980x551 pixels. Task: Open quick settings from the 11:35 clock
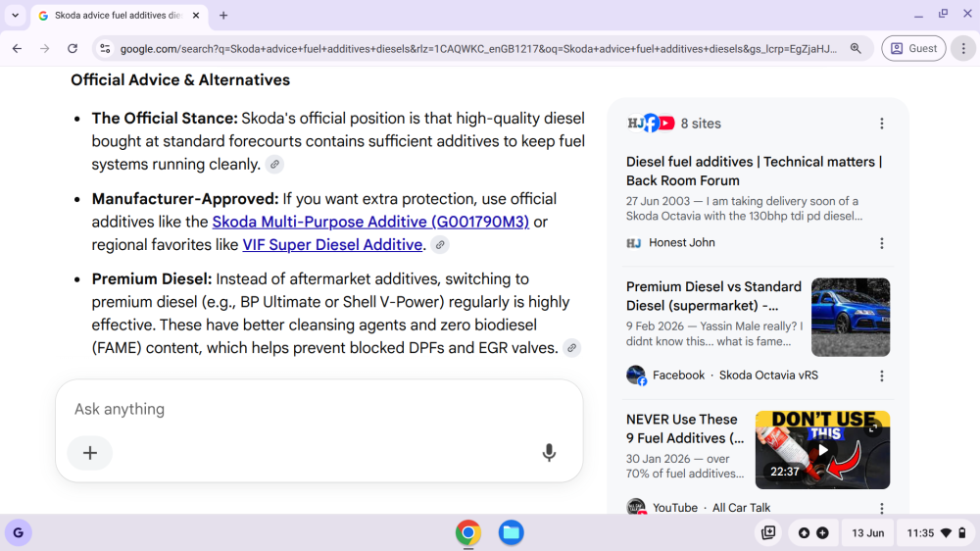pos(936,533)
